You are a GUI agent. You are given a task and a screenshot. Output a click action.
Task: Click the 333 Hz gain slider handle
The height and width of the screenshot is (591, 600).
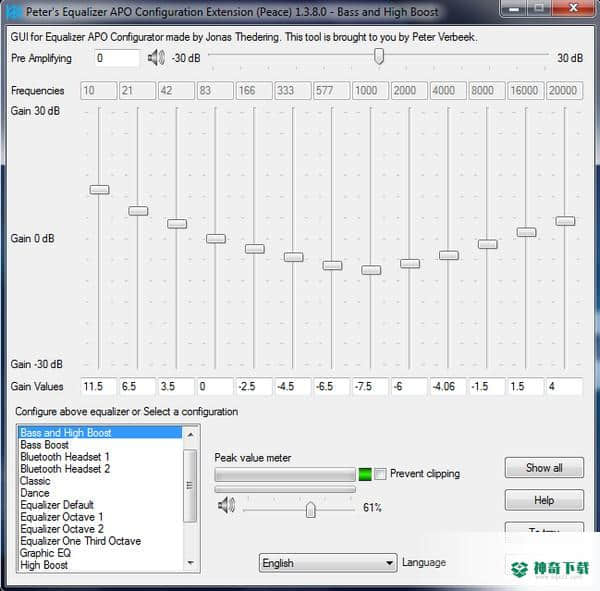293,257
